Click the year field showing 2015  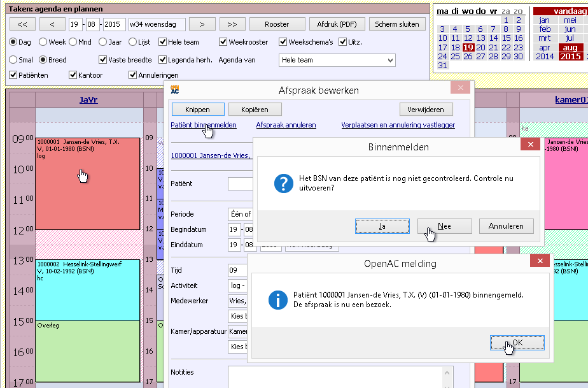coord(115,24)
